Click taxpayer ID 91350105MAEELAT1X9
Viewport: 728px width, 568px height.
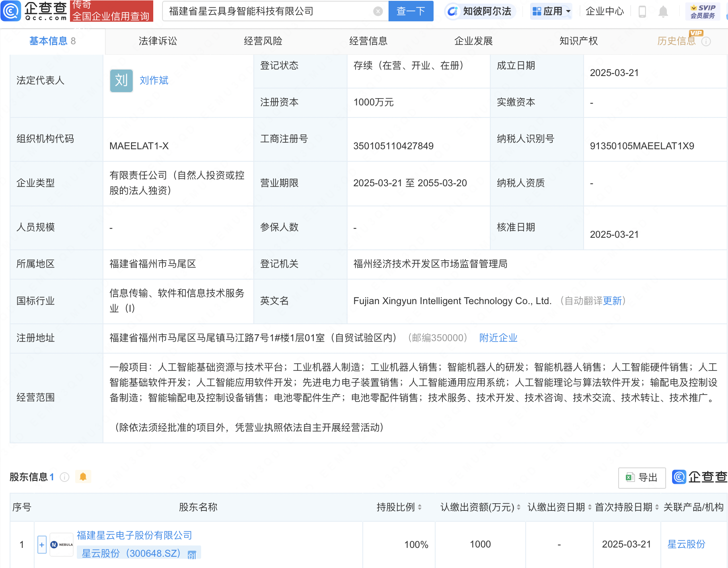(x=642, y=146)
